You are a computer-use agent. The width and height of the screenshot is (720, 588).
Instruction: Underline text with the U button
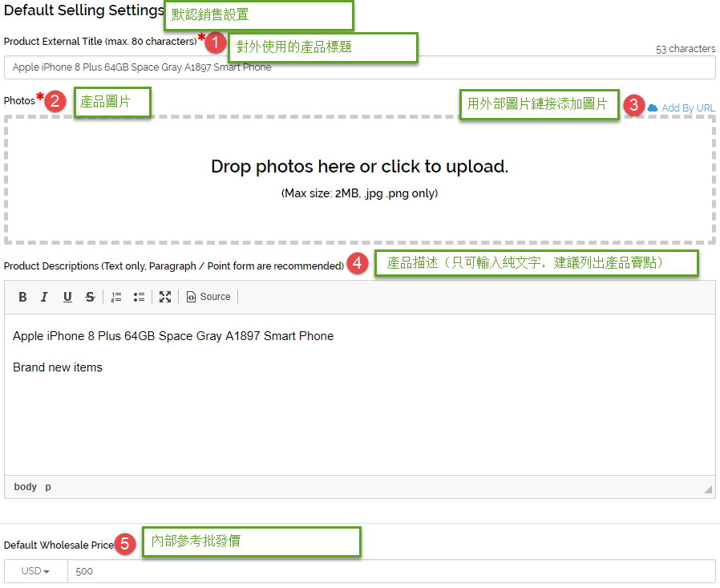coord(67,298)
